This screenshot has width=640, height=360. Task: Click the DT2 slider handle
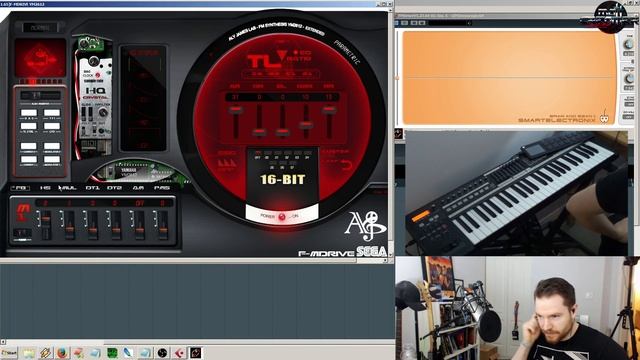[116, 231]
